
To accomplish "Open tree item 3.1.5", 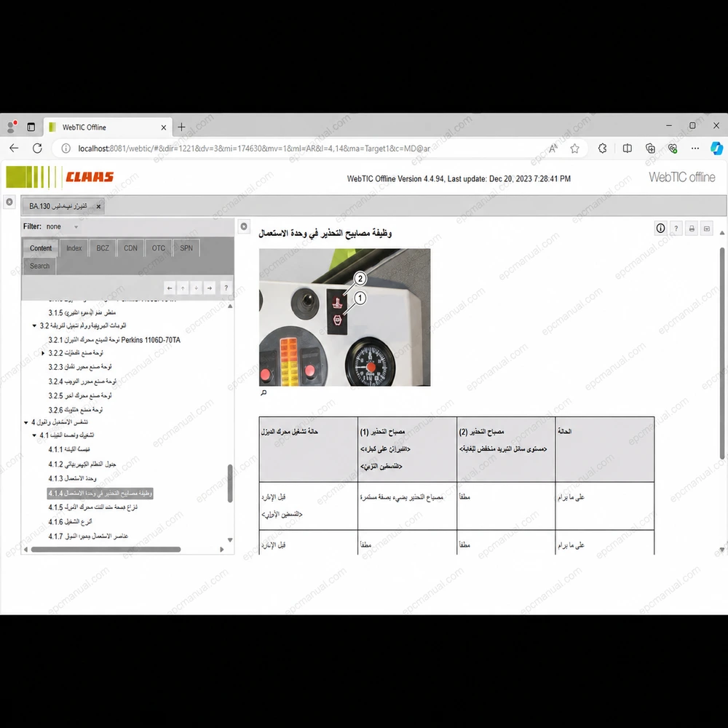I will click(x=82, y=312).
